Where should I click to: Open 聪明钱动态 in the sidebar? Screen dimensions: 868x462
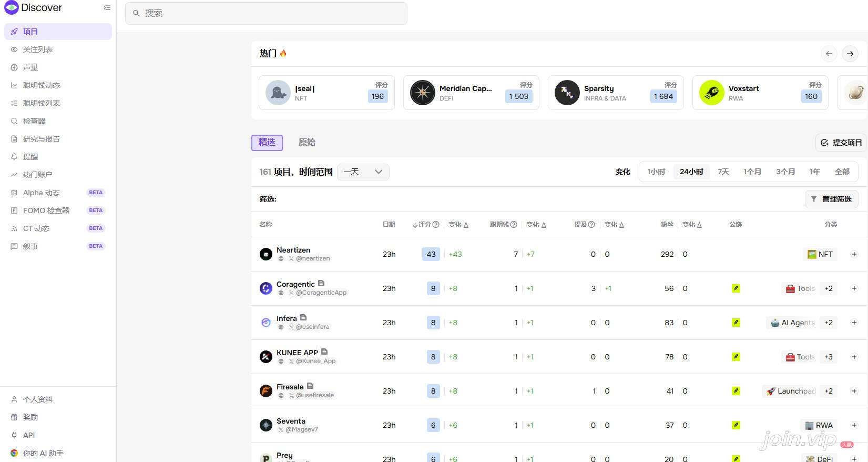pyautogui.click(x=58, y=85)
